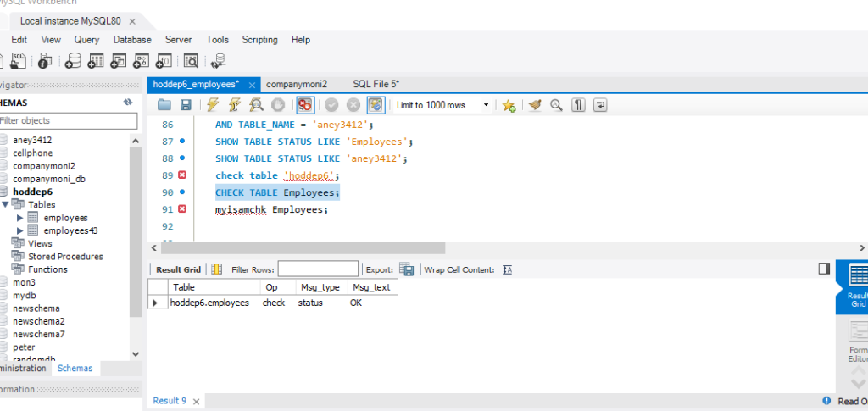Refresh the schemas list
The image size is (868, 411).
129,103
